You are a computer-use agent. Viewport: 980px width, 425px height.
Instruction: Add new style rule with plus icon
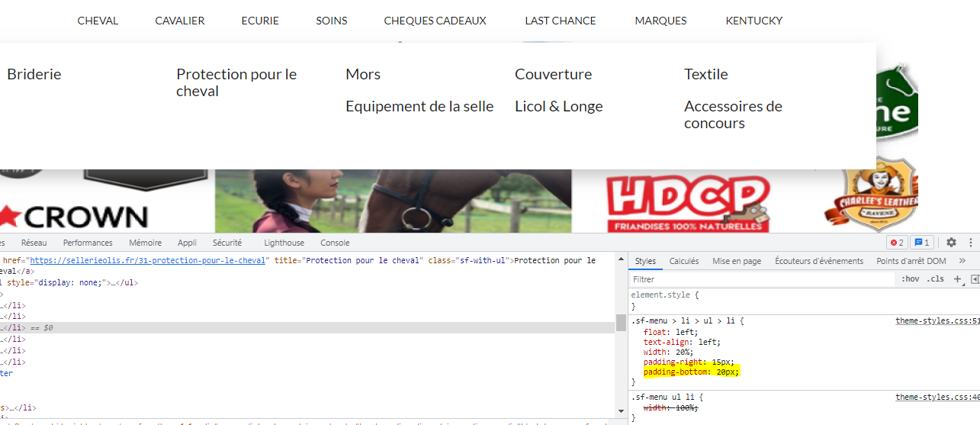[957, 279]
